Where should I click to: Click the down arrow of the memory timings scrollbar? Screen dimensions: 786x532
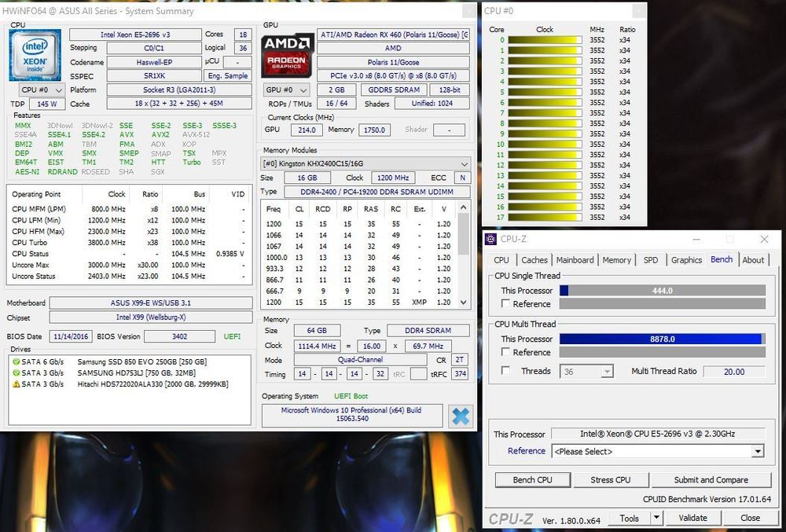[464, 302]
